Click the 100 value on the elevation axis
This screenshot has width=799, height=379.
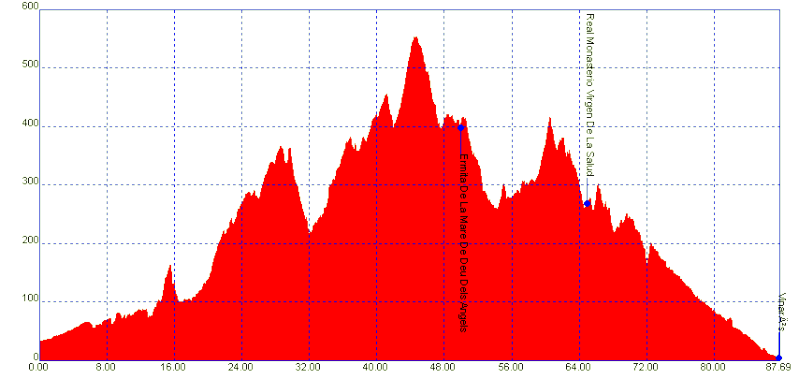tap(30, 302)
